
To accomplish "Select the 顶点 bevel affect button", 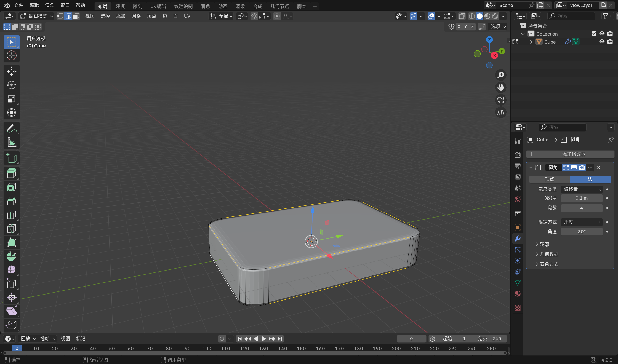I will tap(549, 179).
